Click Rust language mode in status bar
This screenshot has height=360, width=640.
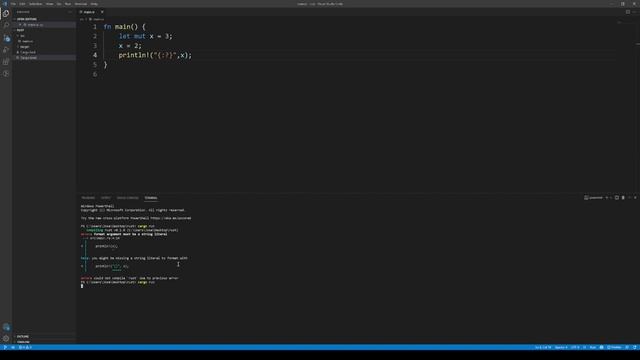(593, 347)
